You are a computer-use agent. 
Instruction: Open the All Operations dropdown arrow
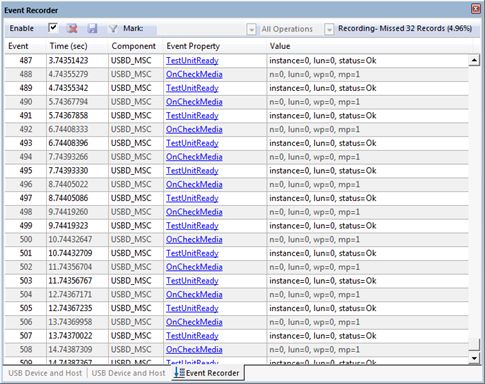(329, 30)
